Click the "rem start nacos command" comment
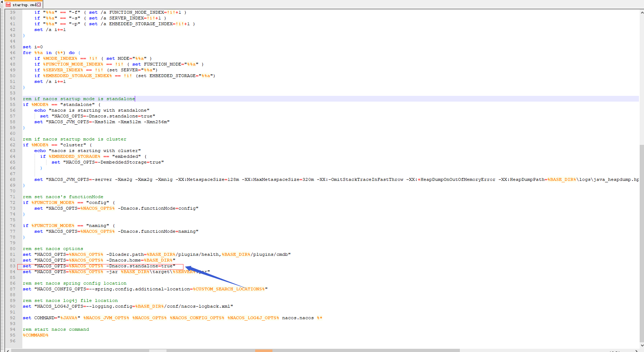Viewport: 644px width, 352px height. coord(56,329)
